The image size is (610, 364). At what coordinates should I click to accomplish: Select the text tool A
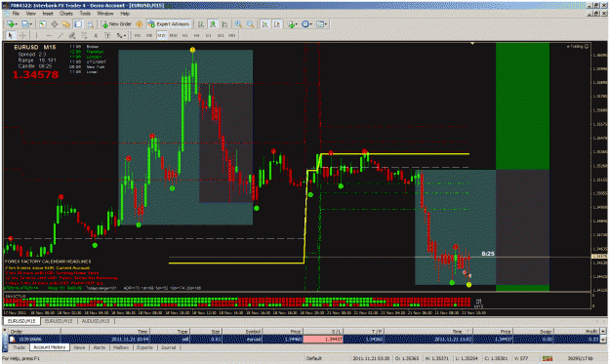(96, 35)
